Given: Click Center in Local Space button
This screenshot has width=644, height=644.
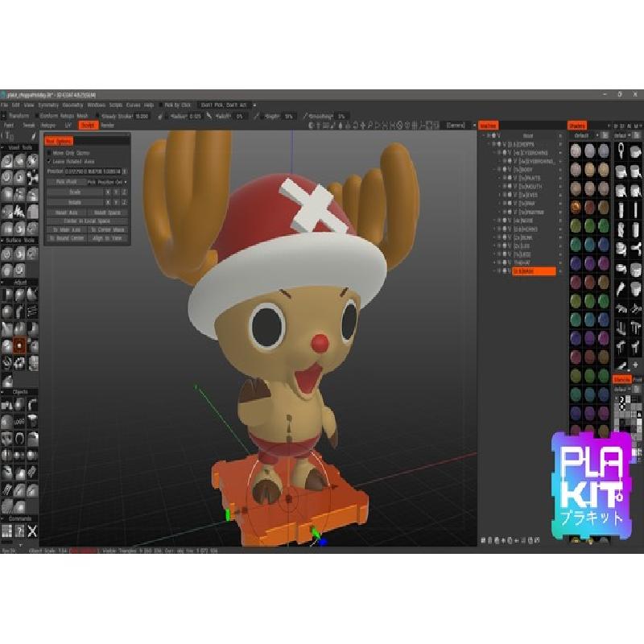Looking at the screenshot, I should [x=87, y=221].
